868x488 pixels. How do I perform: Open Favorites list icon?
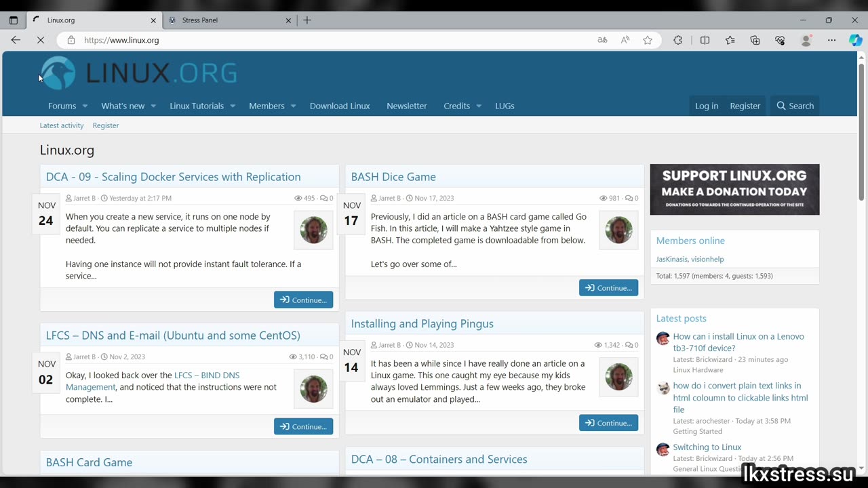pos(730,40)
